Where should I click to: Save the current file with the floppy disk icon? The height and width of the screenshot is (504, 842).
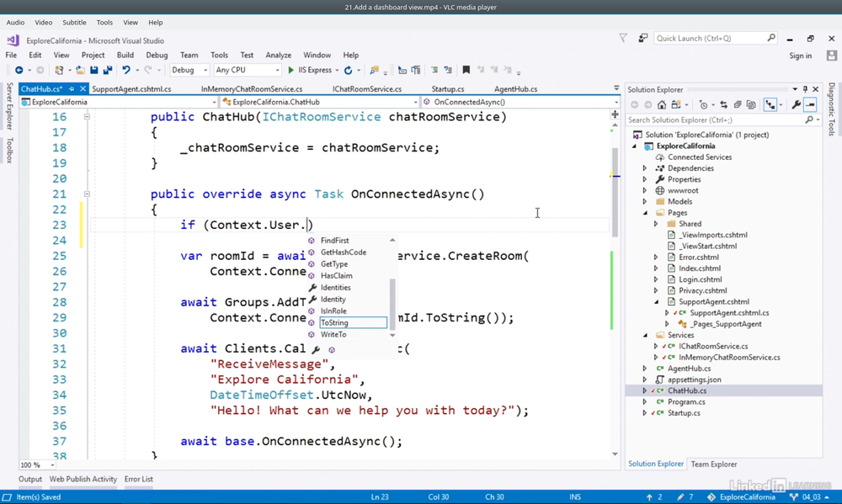94,71
